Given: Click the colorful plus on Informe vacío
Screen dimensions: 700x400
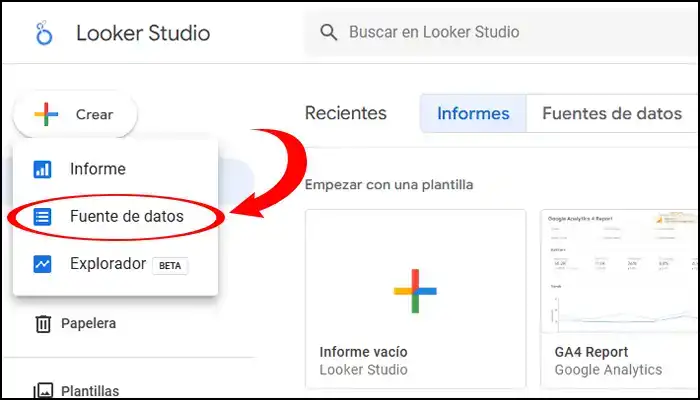Looking at the screenshot, I should point(415,291).
